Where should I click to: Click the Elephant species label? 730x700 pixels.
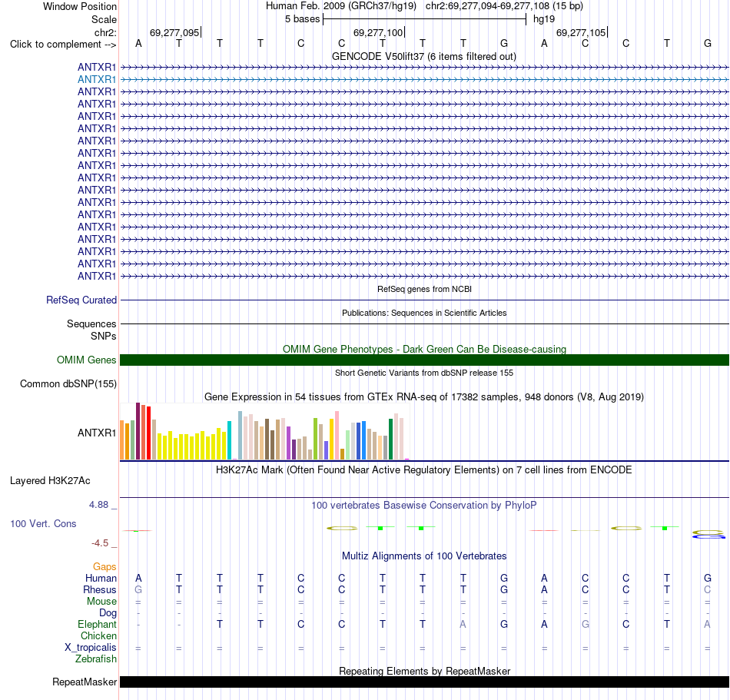(97, 624)
